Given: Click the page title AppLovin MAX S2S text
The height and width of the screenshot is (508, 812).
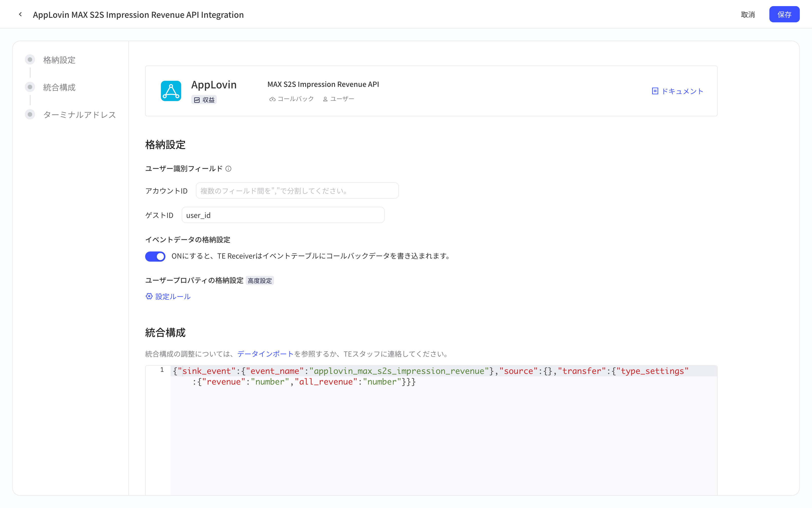Looking at the screenshot, I should (x=138, y=14).
